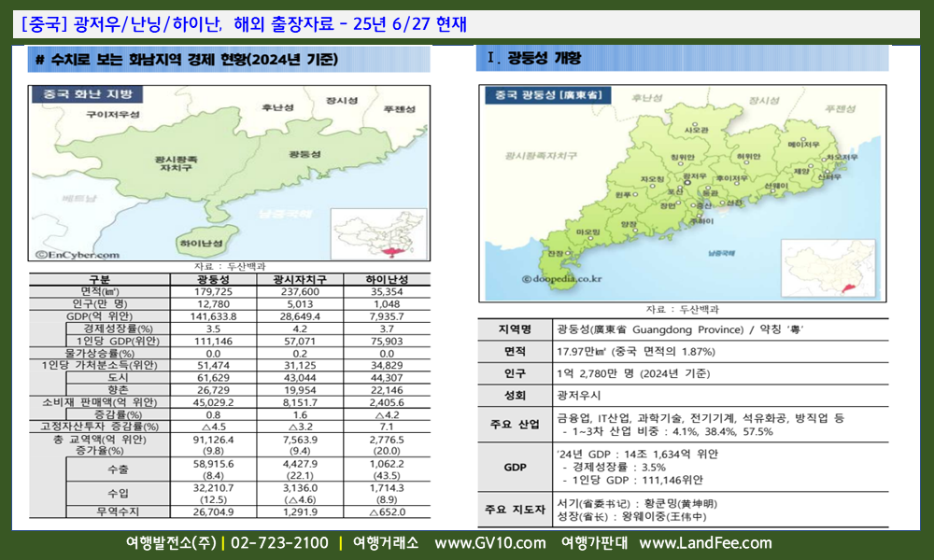The width and height of the screenshot is (934, 560).
Task: Click the GDP value '141,633.8'
Action: 213,316
